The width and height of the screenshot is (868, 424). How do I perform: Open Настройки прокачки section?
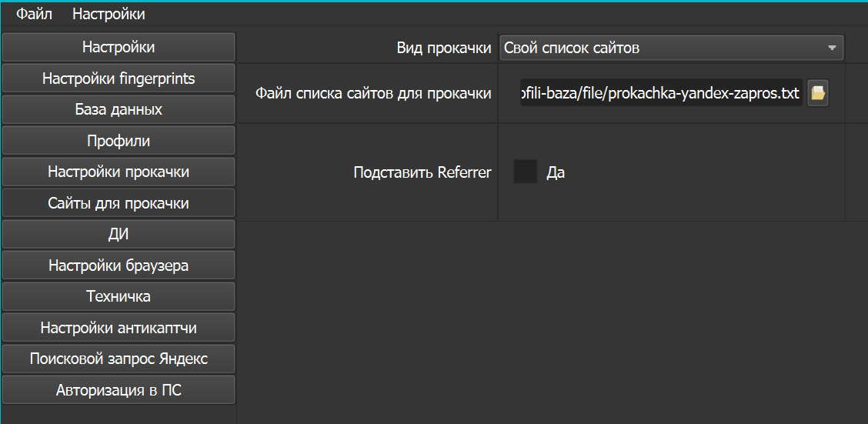point(119,172)
